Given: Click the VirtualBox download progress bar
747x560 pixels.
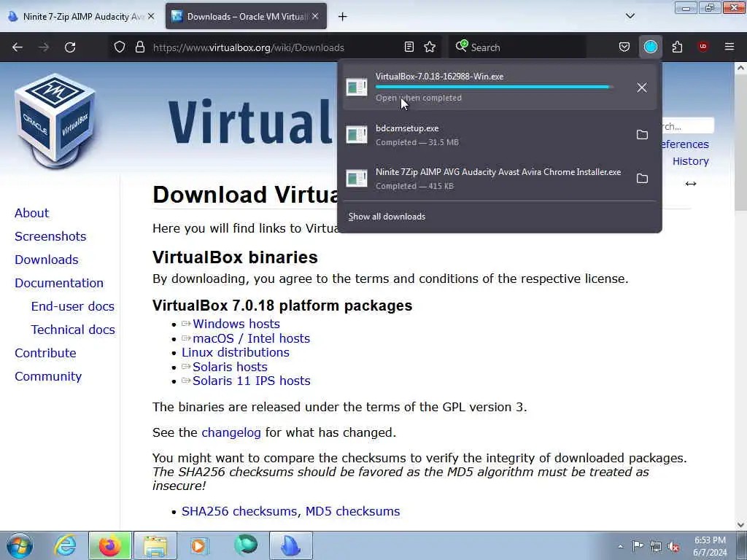Looking at the screenshot, I should [495, 87].
